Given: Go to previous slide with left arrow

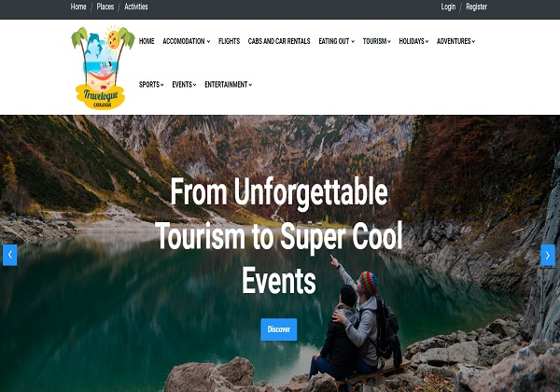Looking at the screenshot, I should click(10, 255).
